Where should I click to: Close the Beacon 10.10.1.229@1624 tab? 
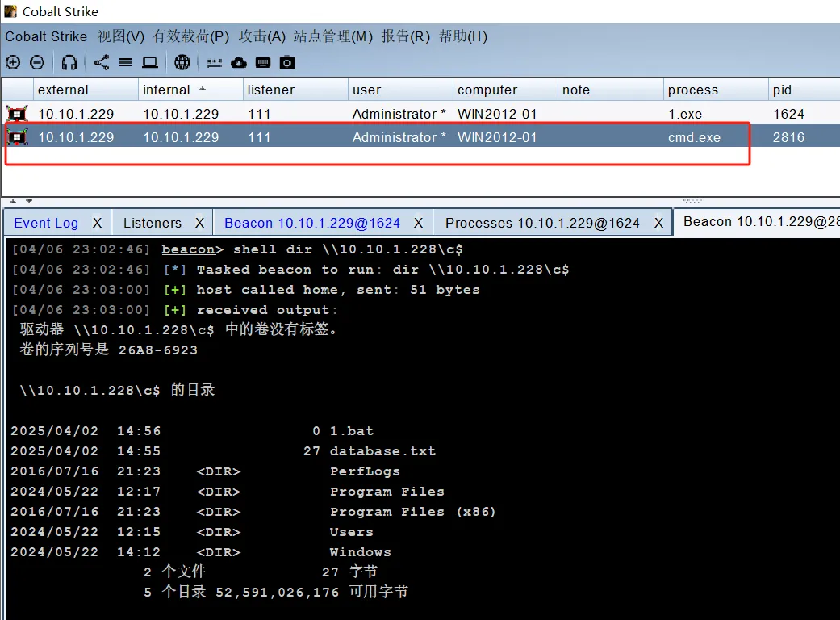tap(419, 223)
